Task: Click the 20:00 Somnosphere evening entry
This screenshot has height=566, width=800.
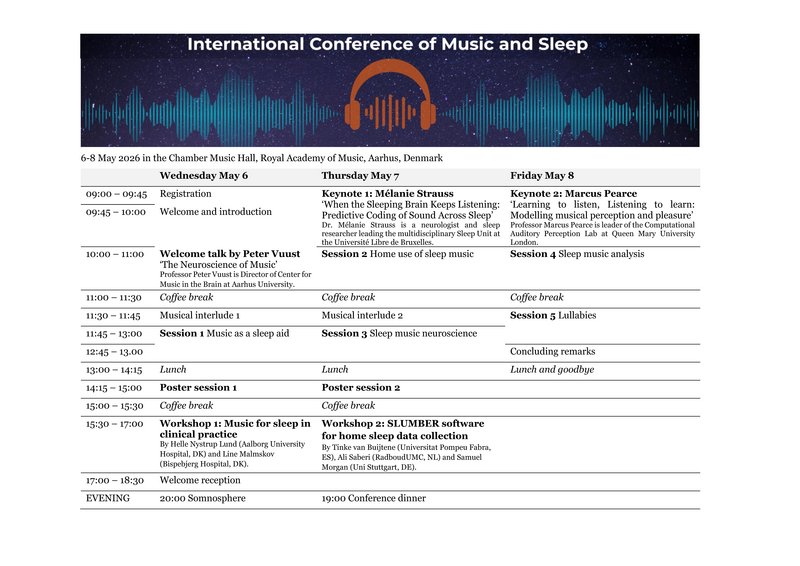Action: coord(205,498)
